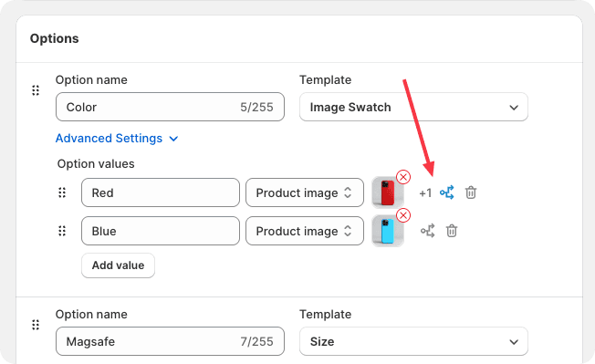
Task: Edit the Color option name field
Action: 170,107
